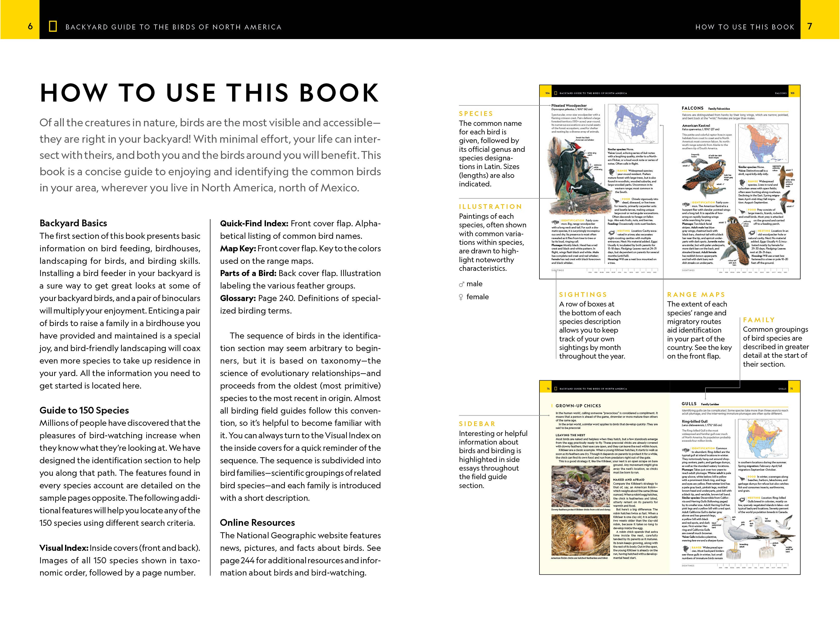Image resolution: width=840 pixels, height=625 pixels.
Task: Click the Backyard Basics heading
Action: point(73,223)
